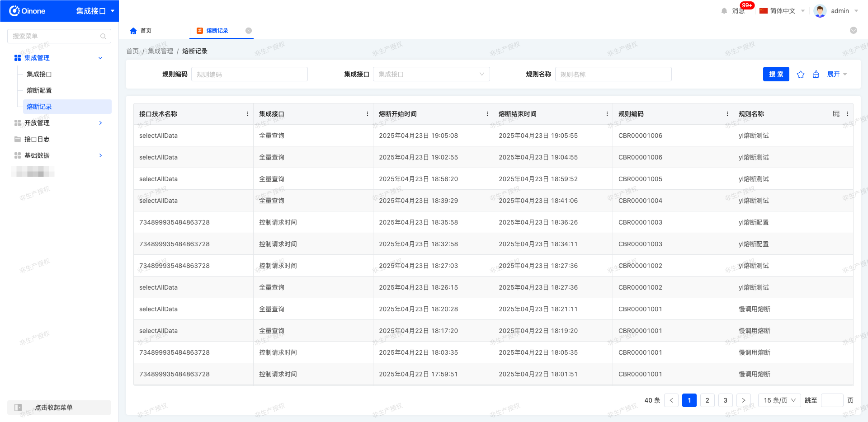Viewport: 868px width, 422px height.
Task: Go to 首页 in the breadcrumb
Action: tap(132, 51)
